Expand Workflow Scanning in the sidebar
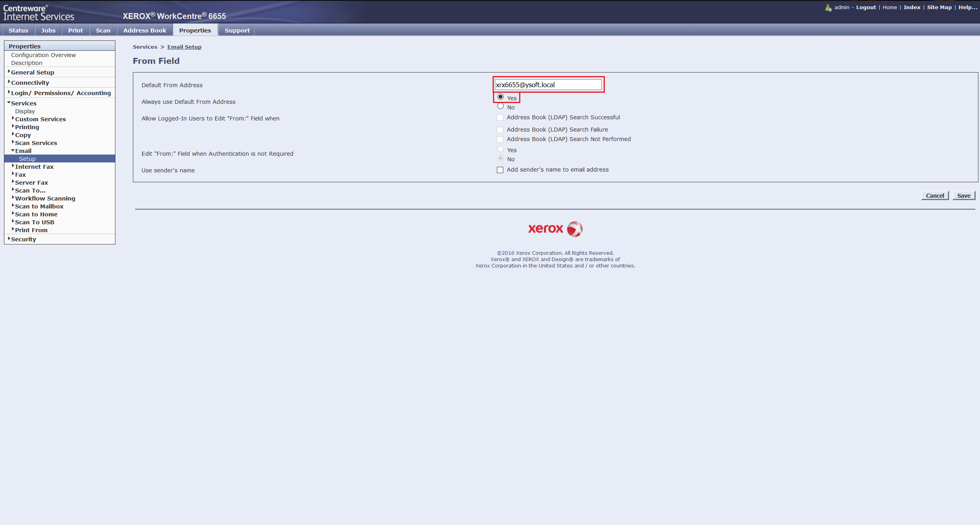 [45, 198]
